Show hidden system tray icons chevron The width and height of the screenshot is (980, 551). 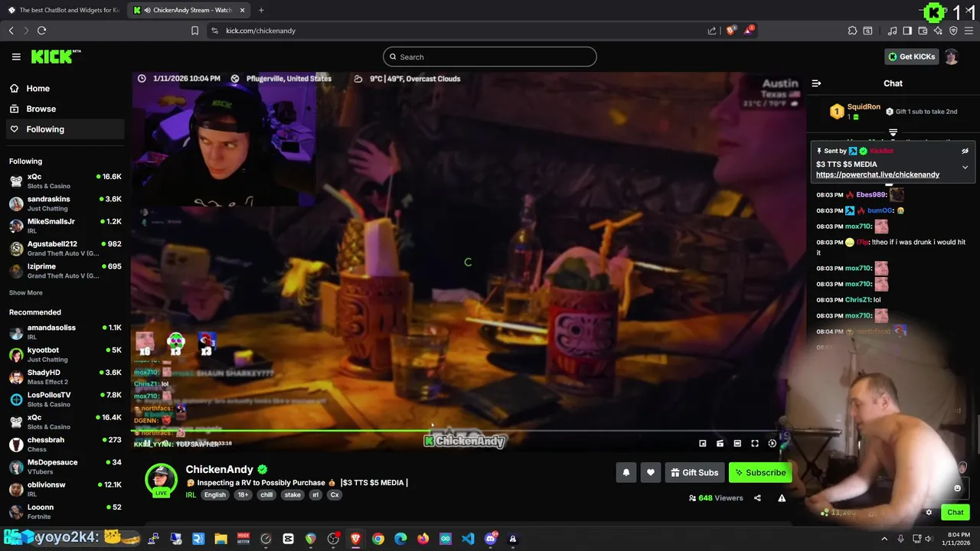884,539
